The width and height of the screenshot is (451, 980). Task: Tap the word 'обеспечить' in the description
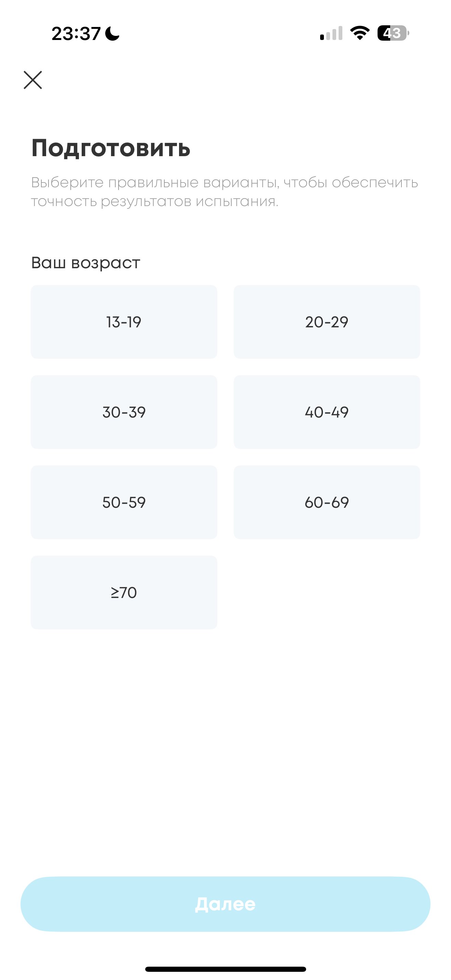(375, 182)
